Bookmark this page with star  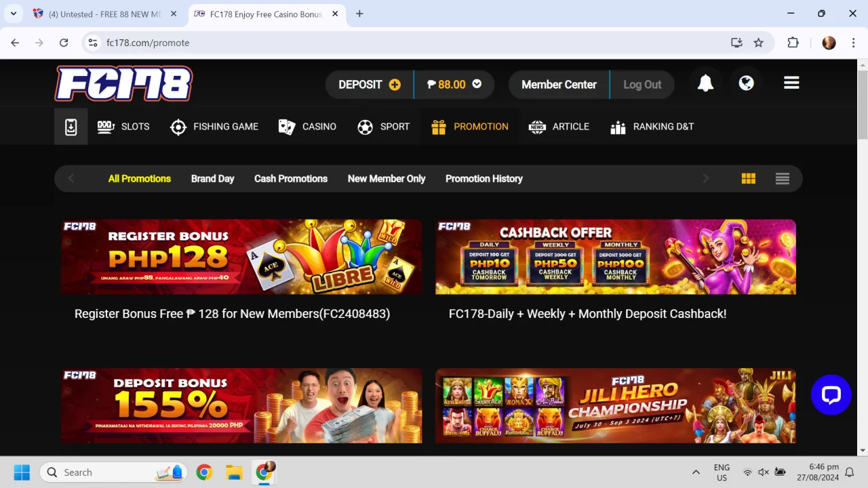(759, 43)
